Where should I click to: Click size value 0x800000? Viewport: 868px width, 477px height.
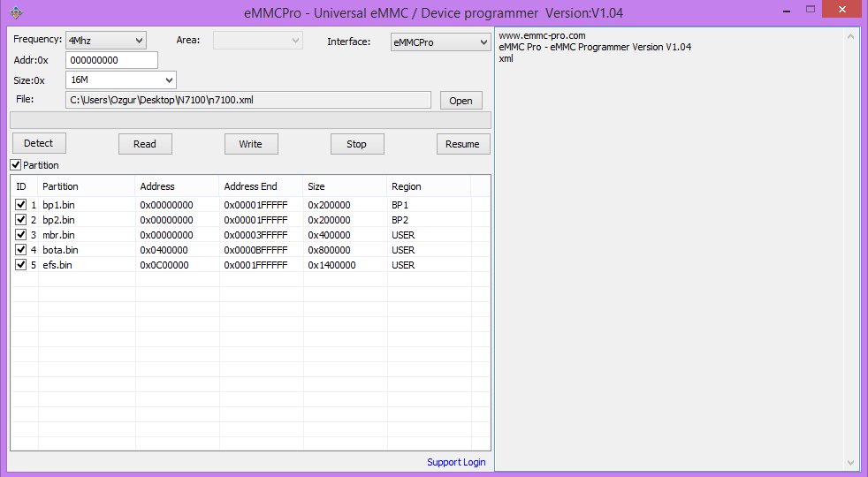click(330, 250)
